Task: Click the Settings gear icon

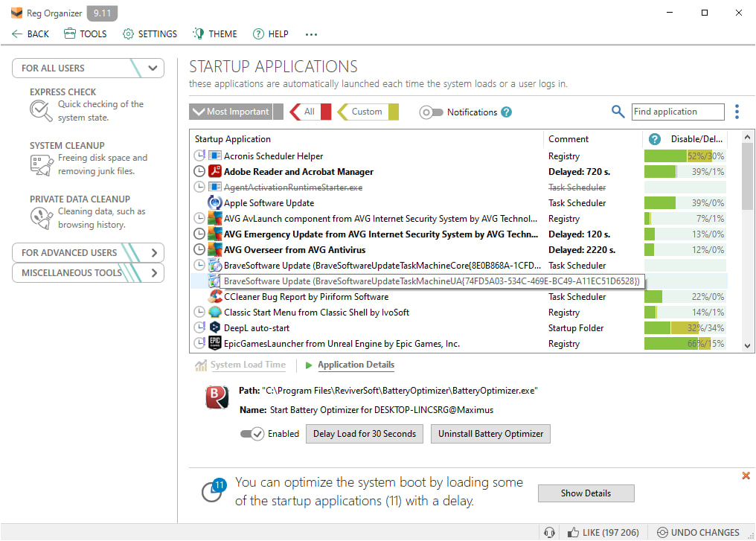Action: coord(128,33)
